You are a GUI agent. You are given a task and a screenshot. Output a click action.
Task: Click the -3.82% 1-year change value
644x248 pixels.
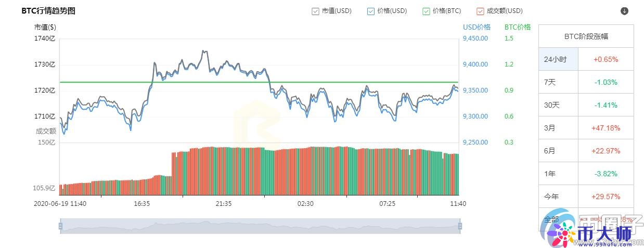pos(606,174)
